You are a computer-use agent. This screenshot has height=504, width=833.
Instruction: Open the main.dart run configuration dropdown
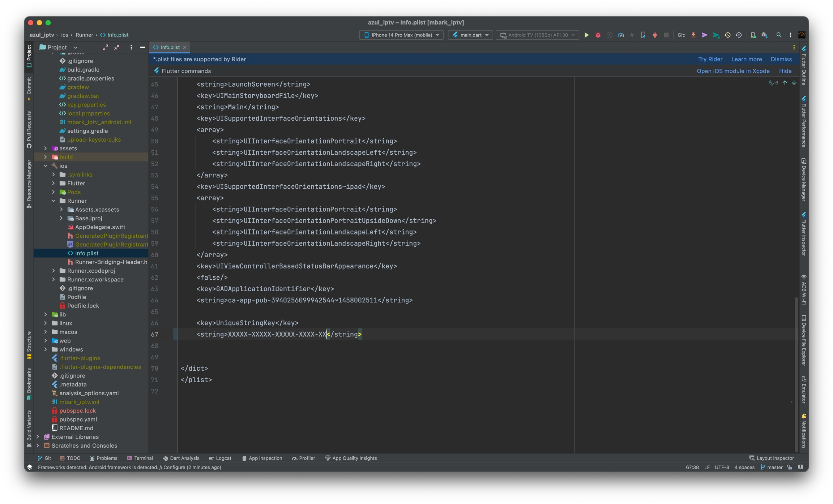click(470, 35)
